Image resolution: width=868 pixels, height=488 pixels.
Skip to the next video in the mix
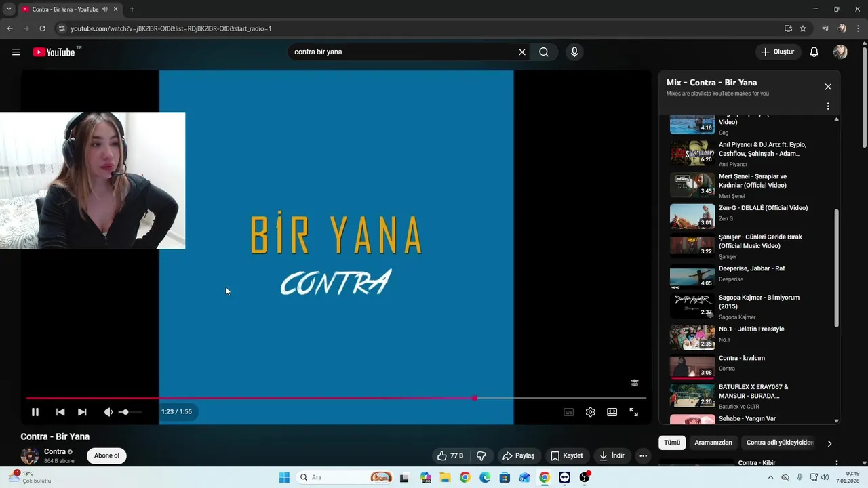click(x=82, y=412)
